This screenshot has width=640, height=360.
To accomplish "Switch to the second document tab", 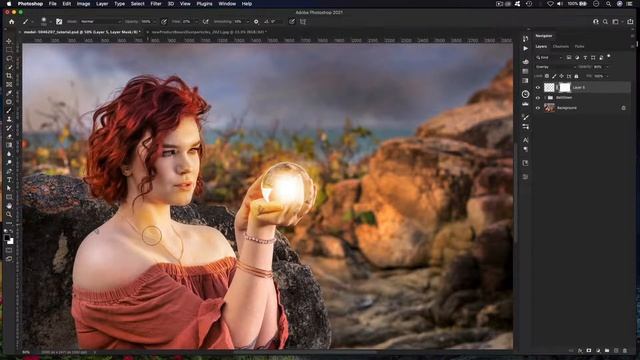I will [x=208, y=32].
